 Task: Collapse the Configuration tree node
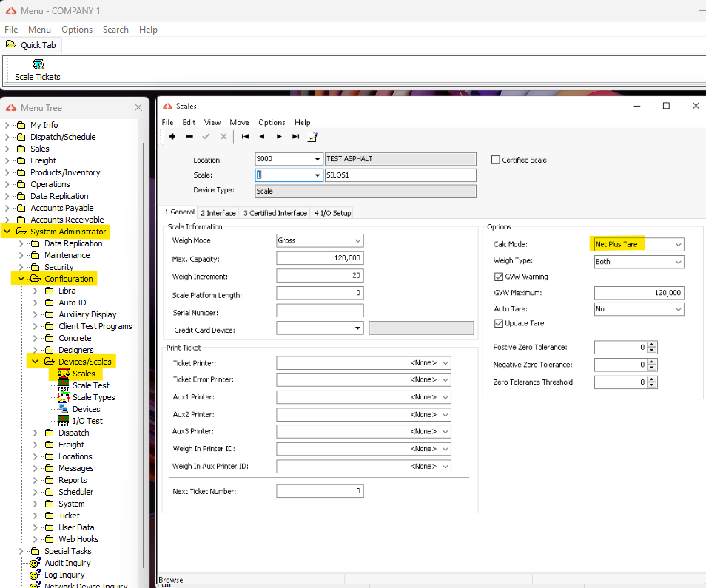tap(21, 279)
